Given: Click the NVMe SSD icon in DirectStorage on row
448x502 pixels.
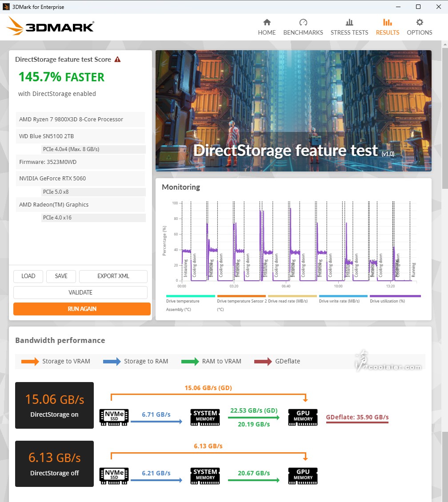Looking at the screenshot, I should (x=114, y=417).
